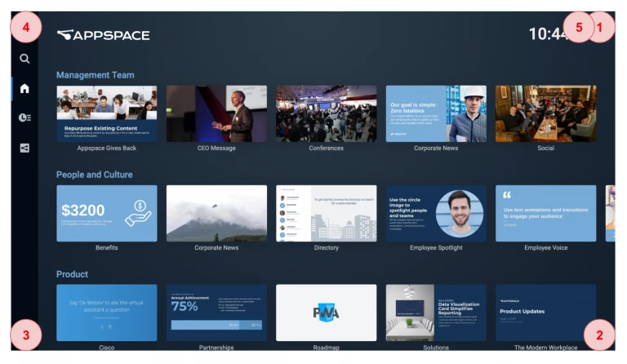Open the Benefits $3200 thumbnail

107,213
